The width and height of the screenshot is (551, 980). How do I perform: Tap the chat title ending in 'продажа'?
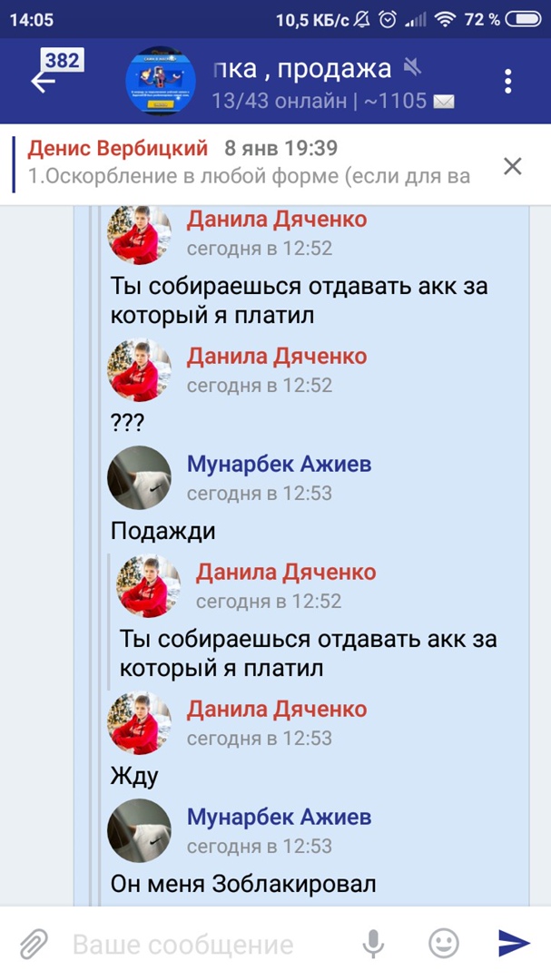point(302,68)
